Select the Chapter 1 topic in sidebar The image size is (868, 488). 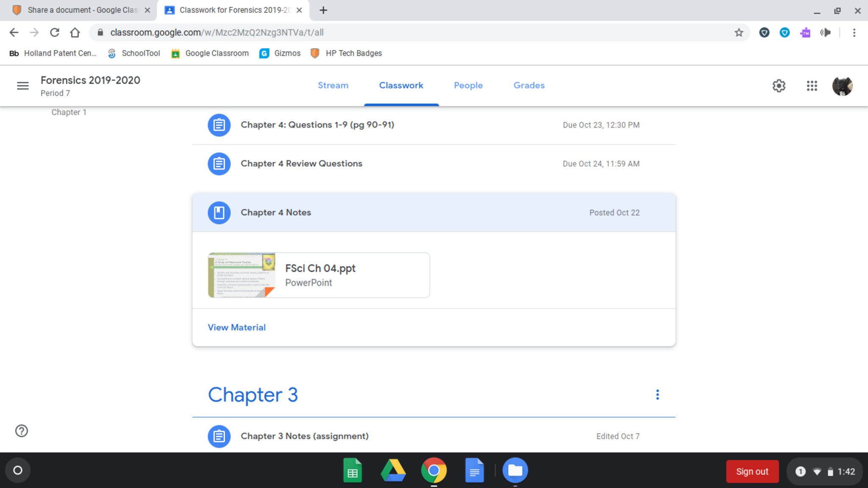click(69, 112)
